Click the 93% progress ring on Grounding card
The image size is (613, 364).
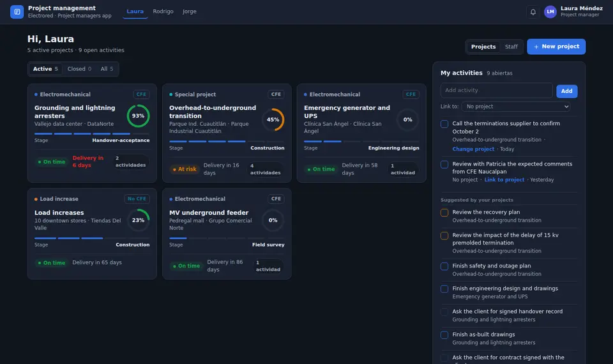(x=138, y=116)
